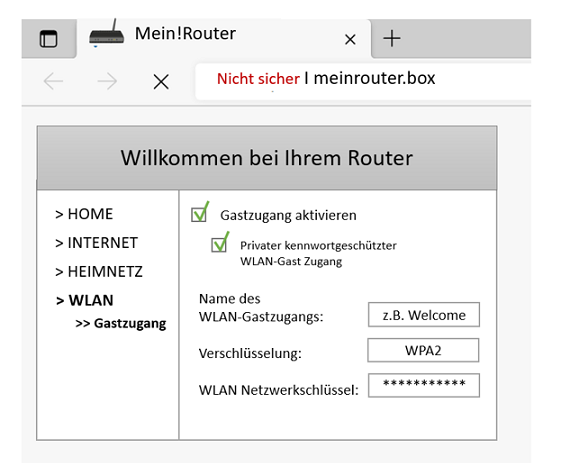Viewport: 566px width, 463px height.
Task: Click the Nicht sicher security warning
Action: point(258,78)
